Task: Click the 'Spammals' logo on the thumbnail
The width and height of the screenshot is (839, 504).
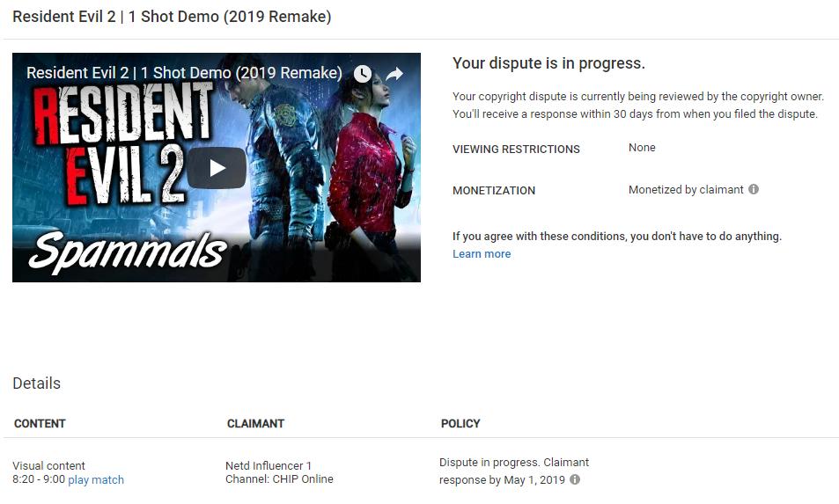Action: (128, 252)
